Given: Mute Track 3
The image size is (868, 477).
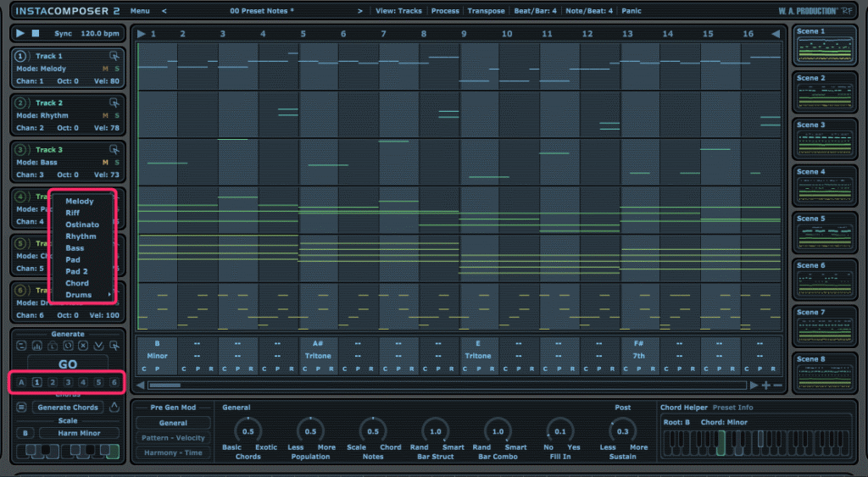Looking at the screenshot, I should pyautogui.click(x=105, y=162).
